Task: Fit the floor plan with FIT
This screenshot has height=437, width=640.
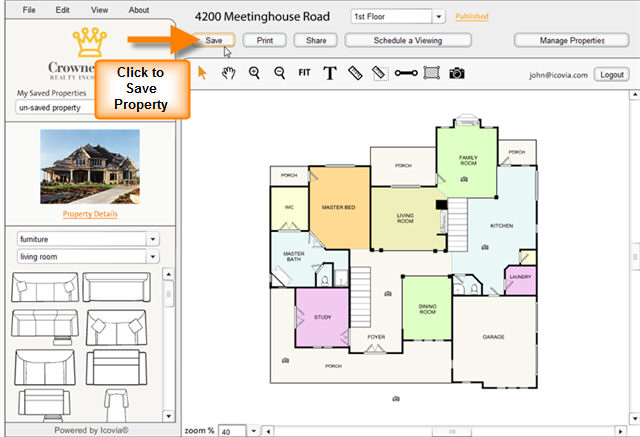Action: [304, 73]
